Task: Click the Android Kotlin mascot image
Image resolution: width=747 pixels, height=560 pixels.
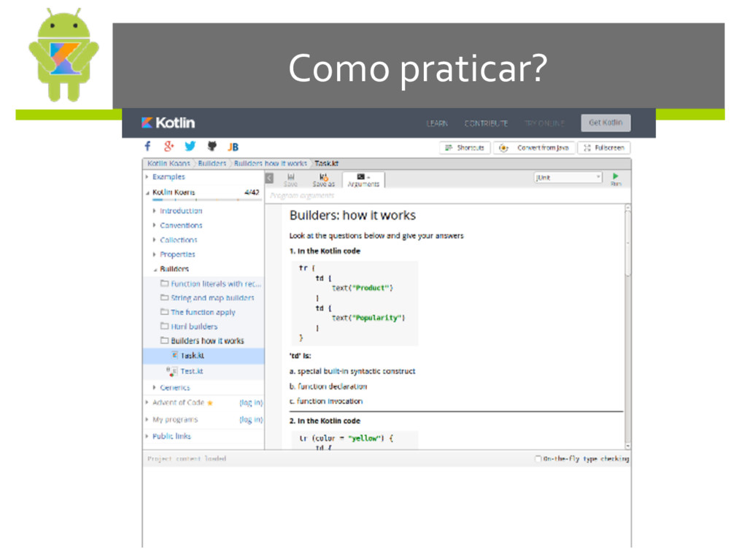Action: (x=64, y=55)
